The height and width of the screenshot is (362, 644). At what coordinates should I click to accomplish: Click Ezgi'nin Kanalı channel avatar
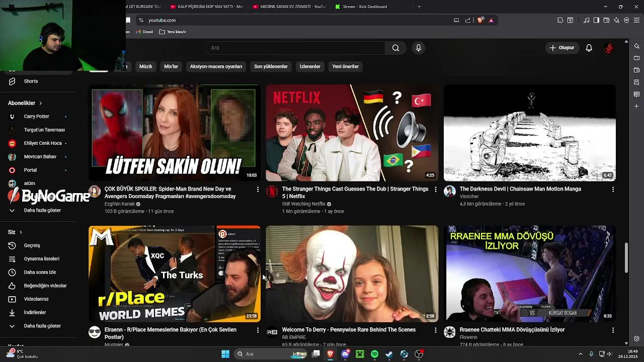click(x=95, y=191)
